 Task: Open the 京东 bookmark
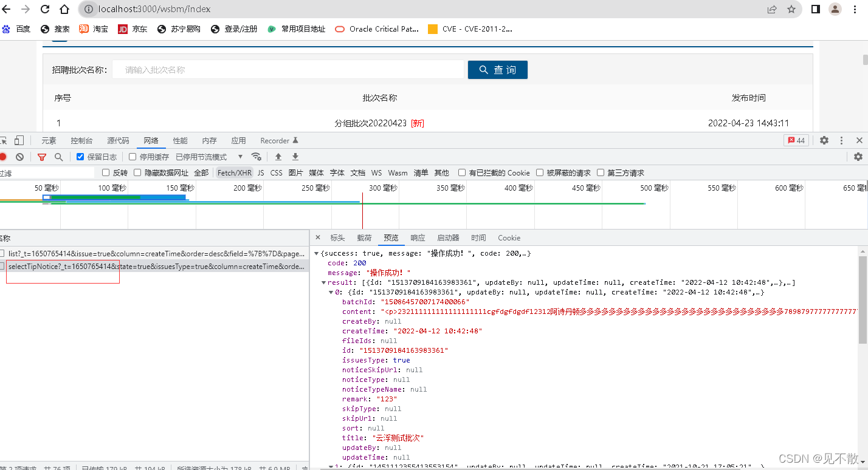[x=133, y=29]
